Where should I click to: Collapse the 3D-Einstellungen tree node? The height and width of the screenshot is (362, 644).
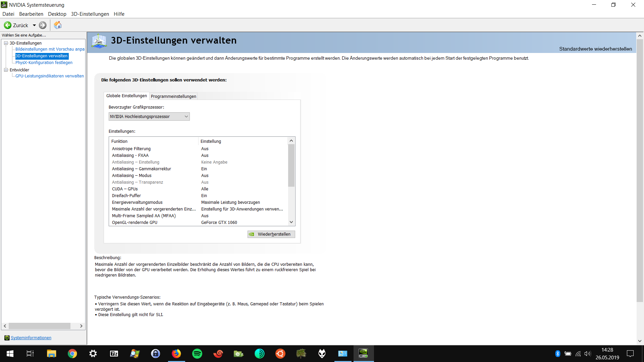tap(6, 43)
